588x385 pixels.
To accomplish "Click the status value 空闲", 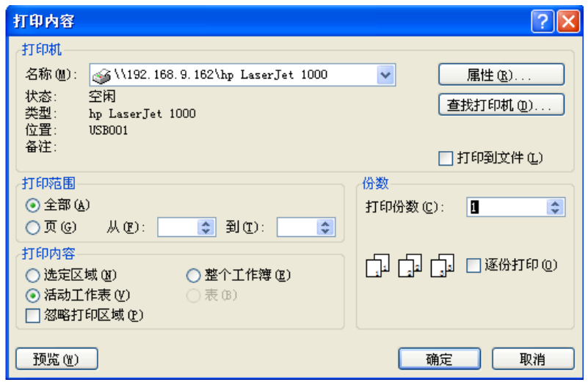I will click(102, 97).
